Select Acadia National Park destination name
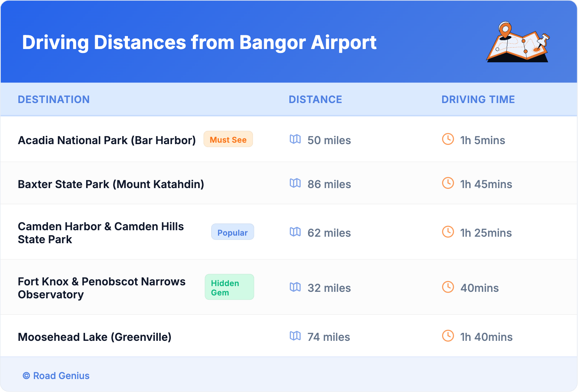This screenshot has width=578, height=392. pos(107,140)
